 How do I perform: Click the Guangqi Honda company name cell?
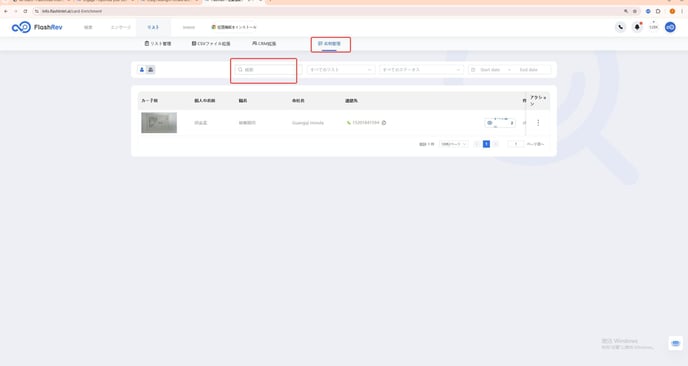pyautogui.click(x=308, y=123)
